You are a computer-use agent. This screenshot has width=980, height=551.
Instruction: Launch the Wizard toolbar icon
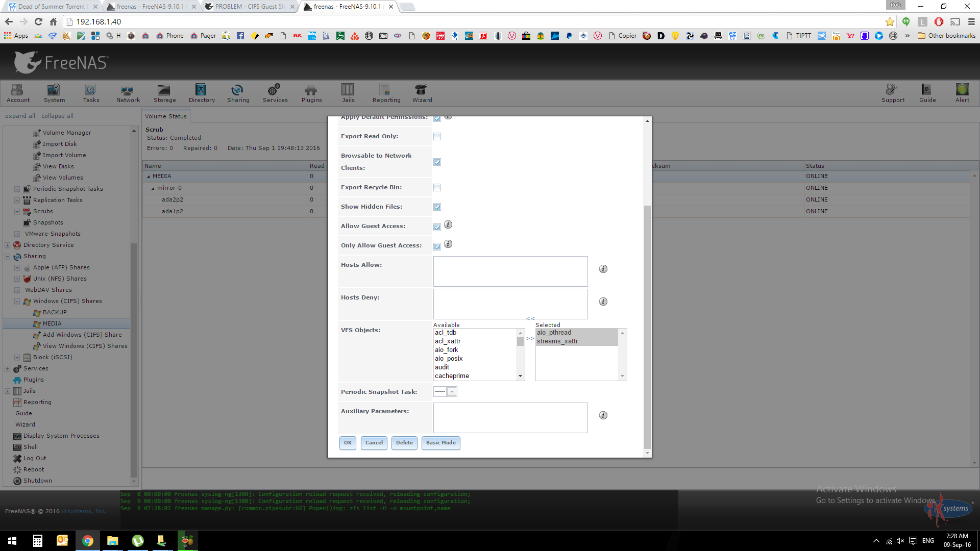point(422,93)
